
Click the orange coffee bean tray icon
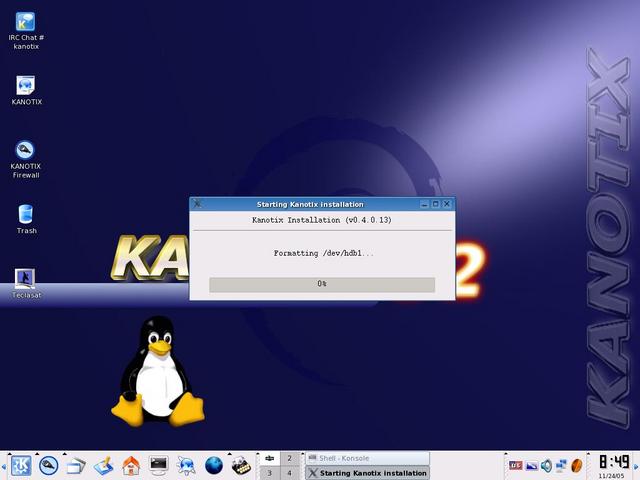coord(576,465)
